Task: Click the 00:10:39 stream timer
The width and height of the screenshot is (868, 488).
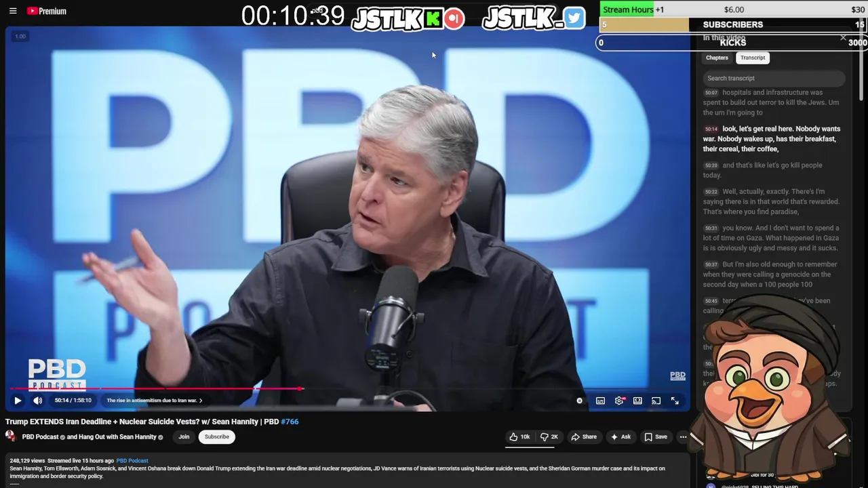Action: (293, 16)
